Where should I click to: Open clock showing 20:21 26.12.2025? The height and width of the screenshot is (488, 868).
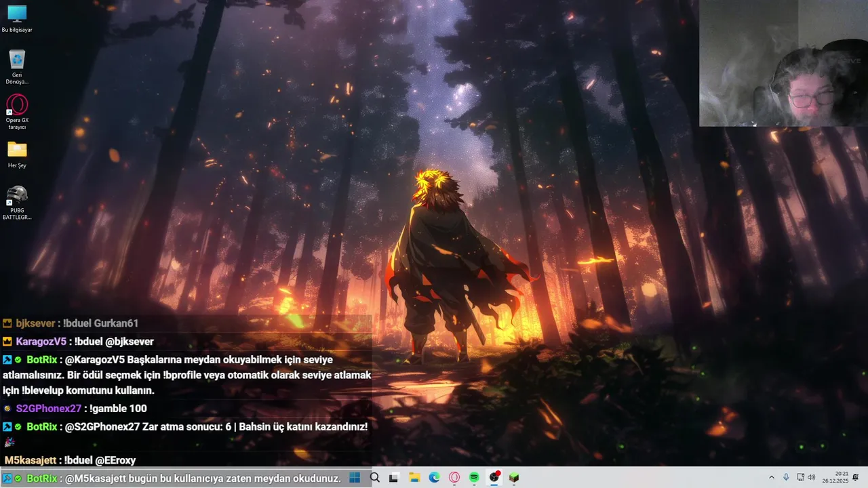pyautogui.click(x=835, y=478)
